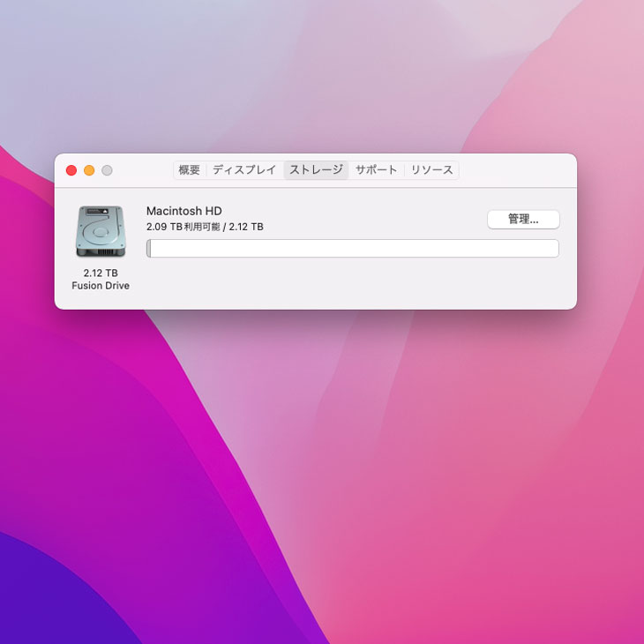The width and height of the screenshot is (644, 644).
Task: Minimize the window with the yellow button
Action: pos(89,170)
